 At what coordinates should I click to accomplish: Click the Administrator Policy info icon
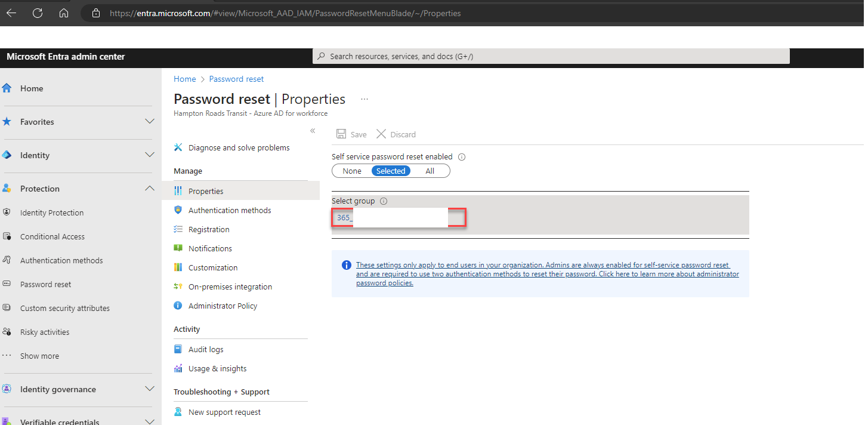coord(178,306)
